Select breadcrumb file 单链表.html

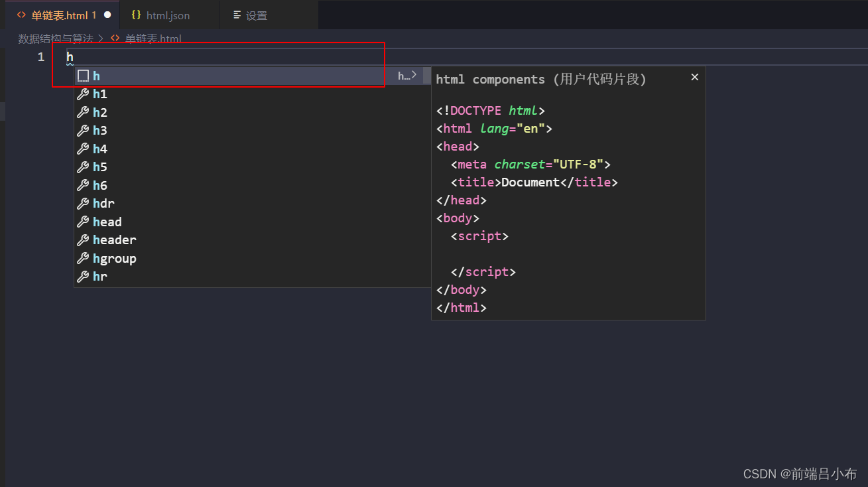153,38
